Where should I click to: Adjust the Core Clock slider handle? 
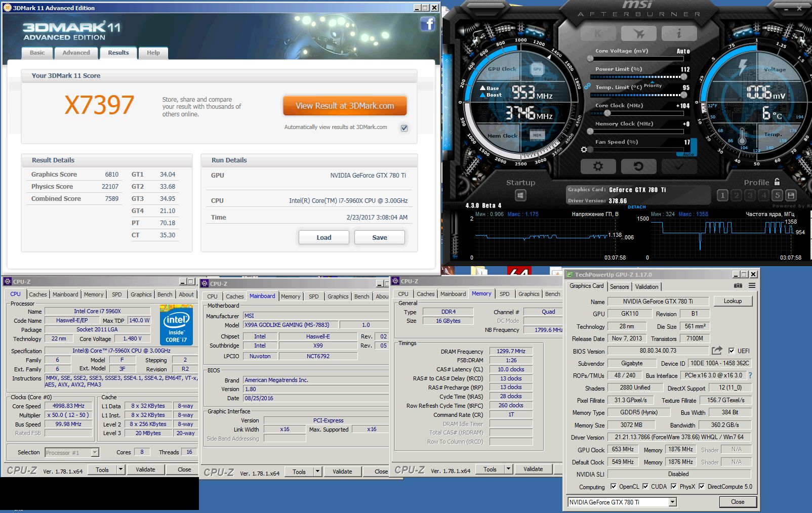pos(607,113)
